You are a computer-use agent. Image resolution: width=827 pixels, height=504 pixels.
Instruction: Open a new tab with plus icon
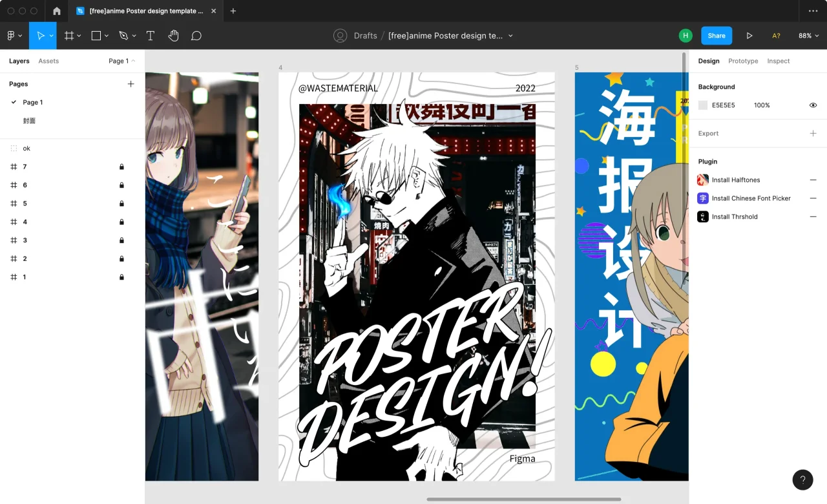233,11
